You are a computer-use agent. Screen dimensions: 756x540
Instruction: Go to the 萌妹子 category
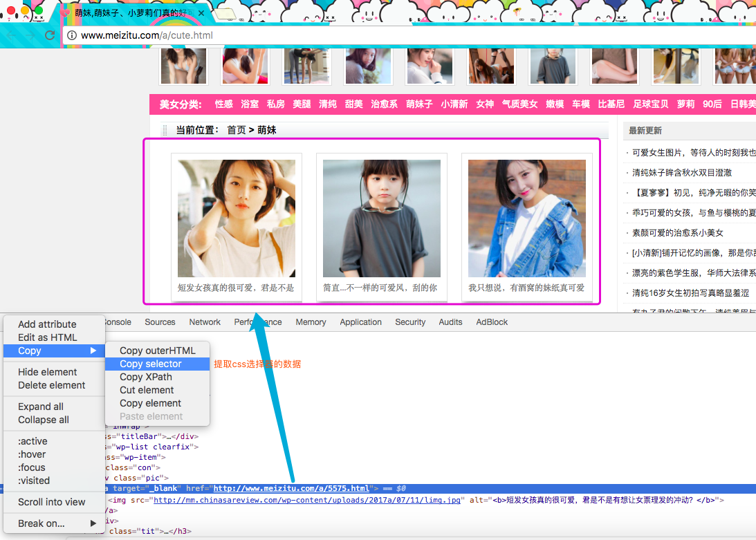pos(419,104)
